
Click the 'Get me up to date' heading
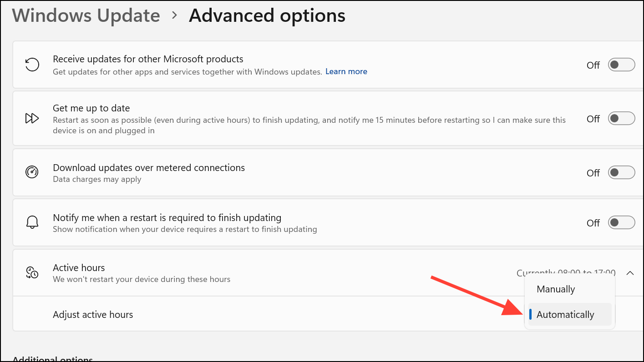pyautogui.click(x=91, y=108)
